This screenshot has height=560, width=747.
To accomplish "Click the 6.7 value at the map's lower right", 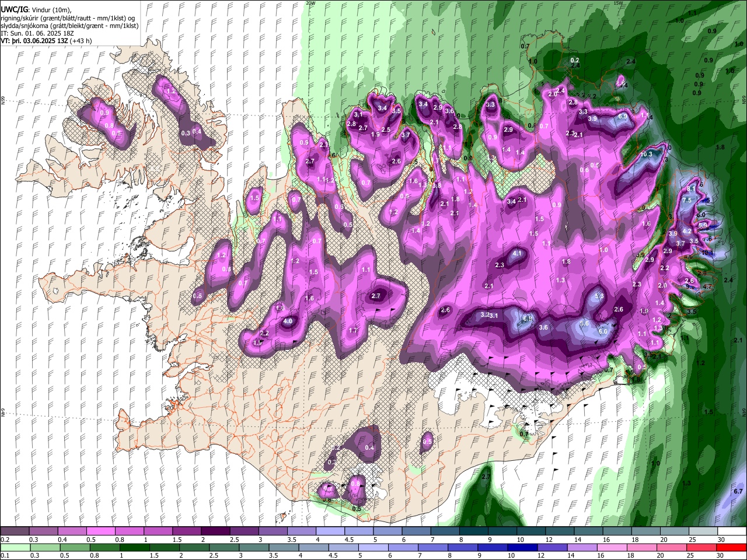I will (738, 492).
